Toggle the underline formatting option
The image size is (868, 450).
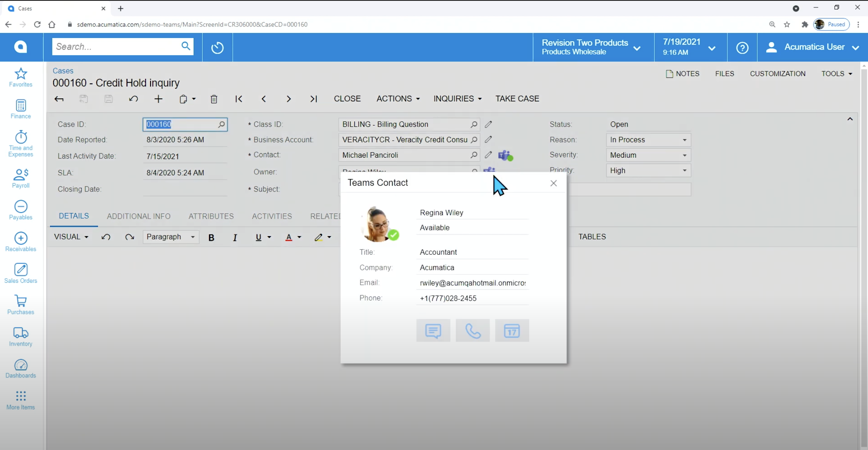click(x=259, y=237)
